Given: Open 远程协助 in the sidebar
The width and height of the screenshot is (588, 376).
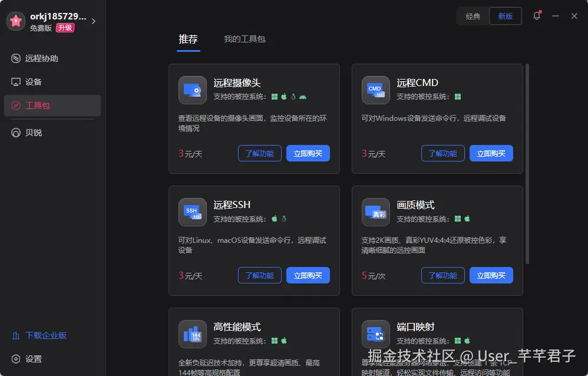Looking at the screenshot, I should click(52, 58).
